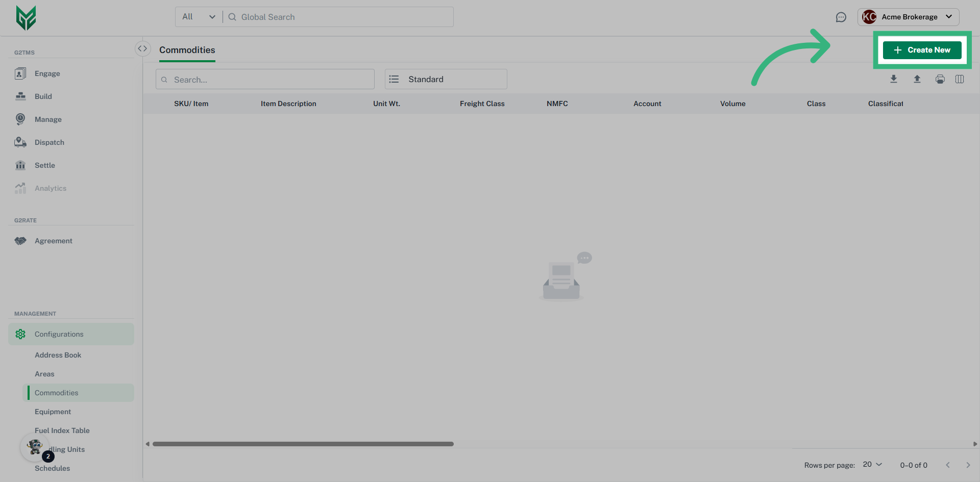Open the assistant bot widget

coord(35,447)
